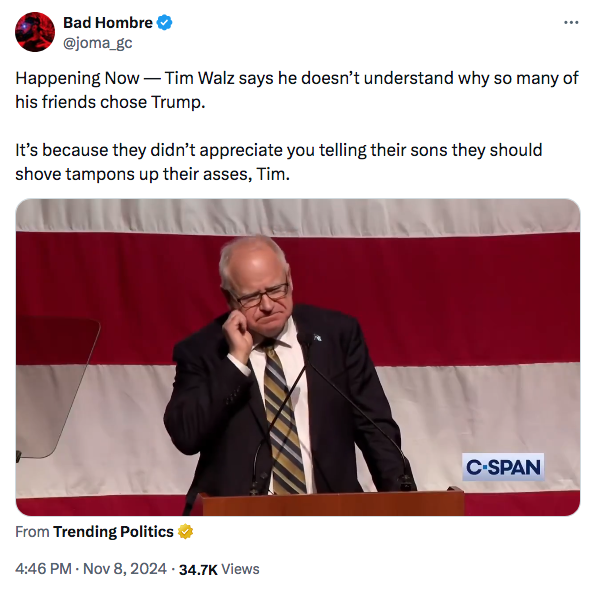The height and width of the screenshot is (589, 596).
Task: Click the second paragraph starting with It's because
Action: [279, 162]
